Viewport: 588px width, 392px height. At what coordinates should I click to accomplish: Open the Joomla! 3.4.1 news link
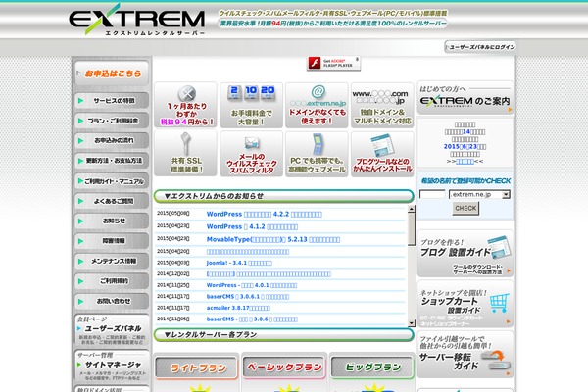pos(239,263)
